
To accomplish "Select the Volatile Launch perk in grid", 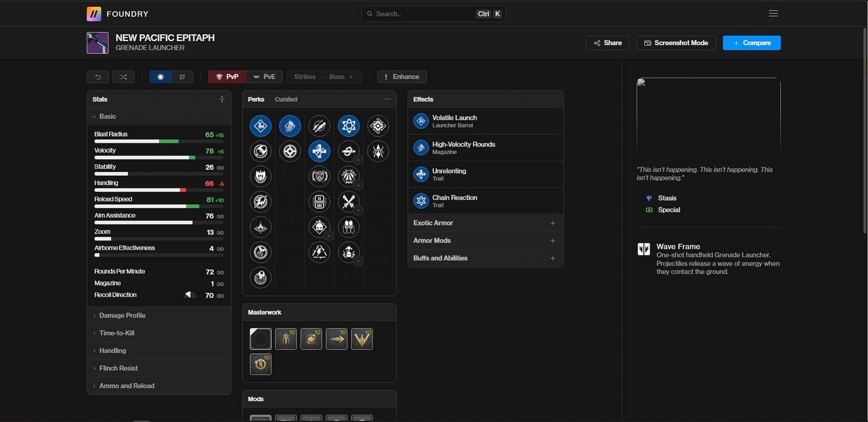I will click(261, 126).
